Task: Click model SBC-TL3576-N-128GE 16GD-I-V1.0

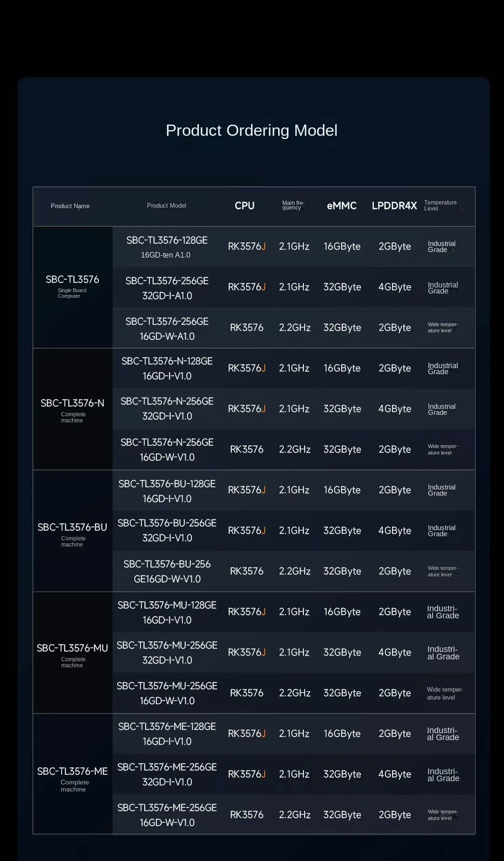Action: pyautogui.click(x=167, y=368)
